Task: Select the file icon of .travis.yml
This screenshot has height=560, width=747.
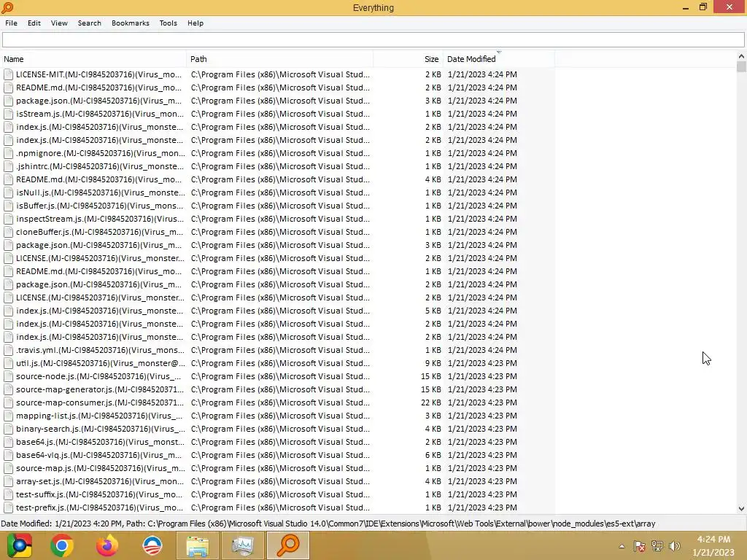Action: pos(8,350)
